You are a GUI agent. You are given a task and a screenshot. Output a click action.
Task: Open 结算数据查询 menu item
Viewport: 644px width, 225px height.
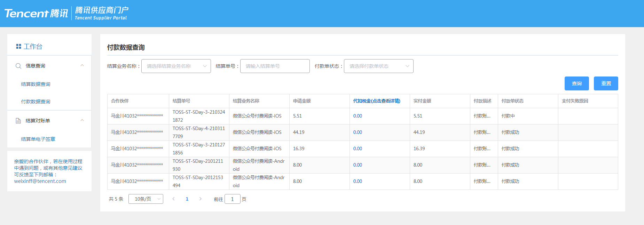coord(36,84)
